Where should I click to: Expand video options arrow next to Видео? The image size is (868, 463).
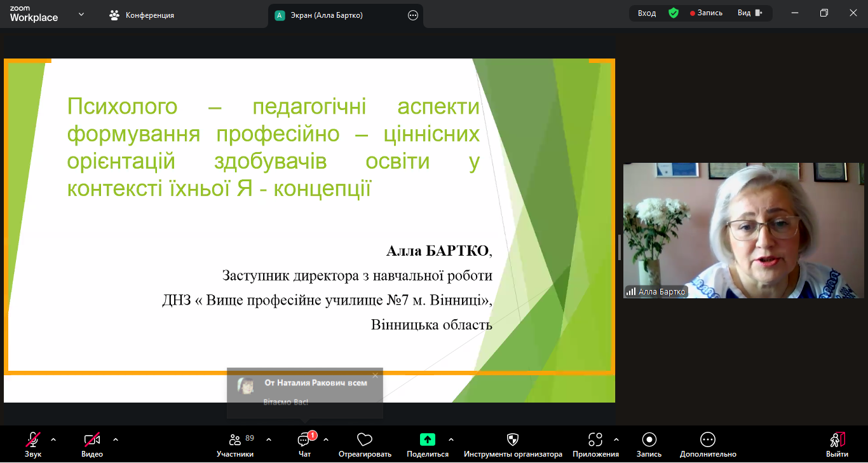116,439
